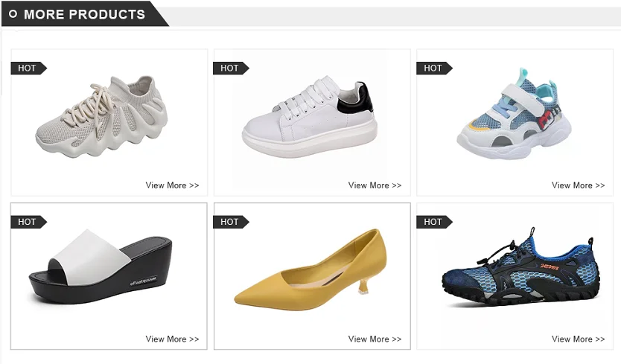621x364 pixels.
Task: Select the yellow pointed kitten heel image
Action: coord(310,269)
